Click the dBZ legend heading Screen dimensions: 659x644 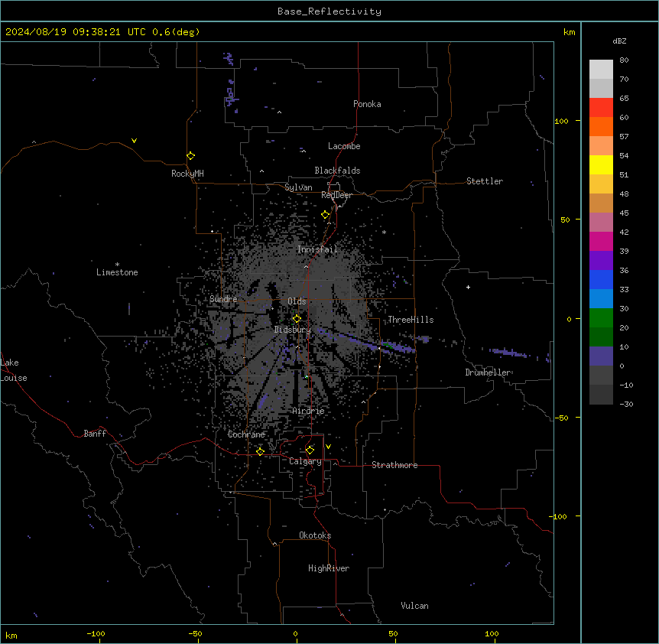[x=619, y=41]
